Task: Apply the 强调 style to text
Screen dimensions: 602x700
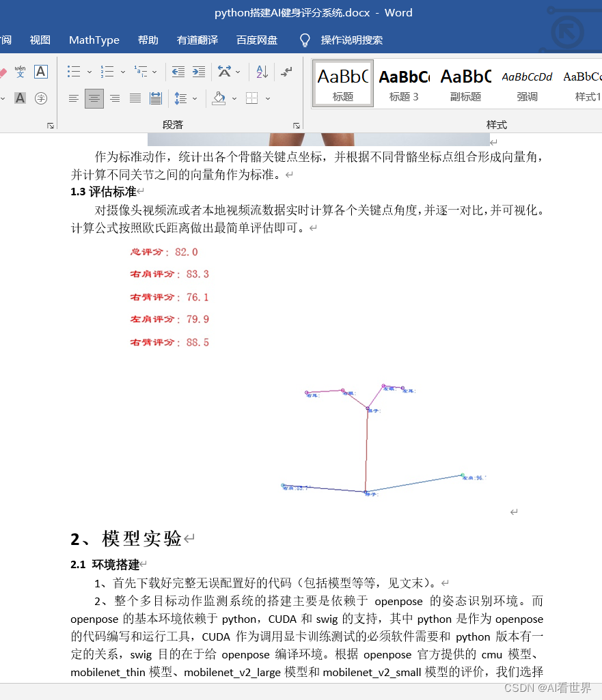Action: click(527, 82)
